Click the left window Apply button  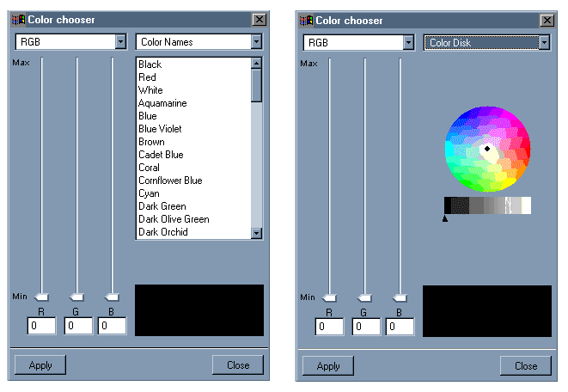[x=40, y=364]
